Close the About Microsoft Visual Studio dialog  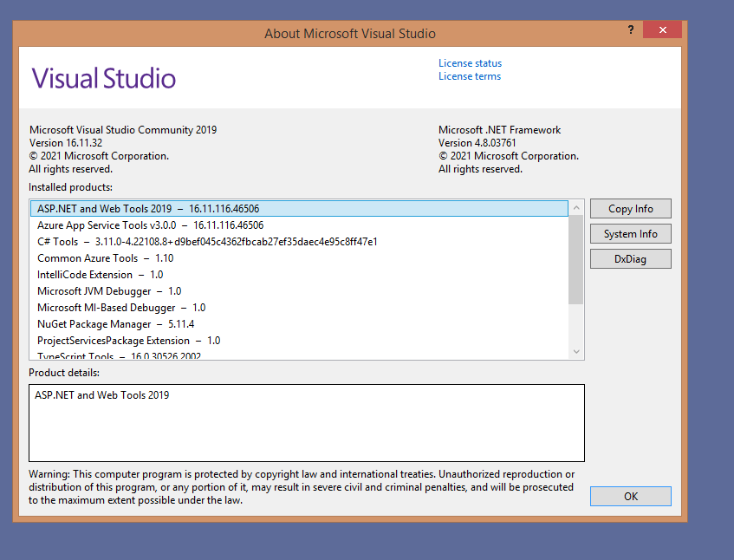click(x=662, y=30)
